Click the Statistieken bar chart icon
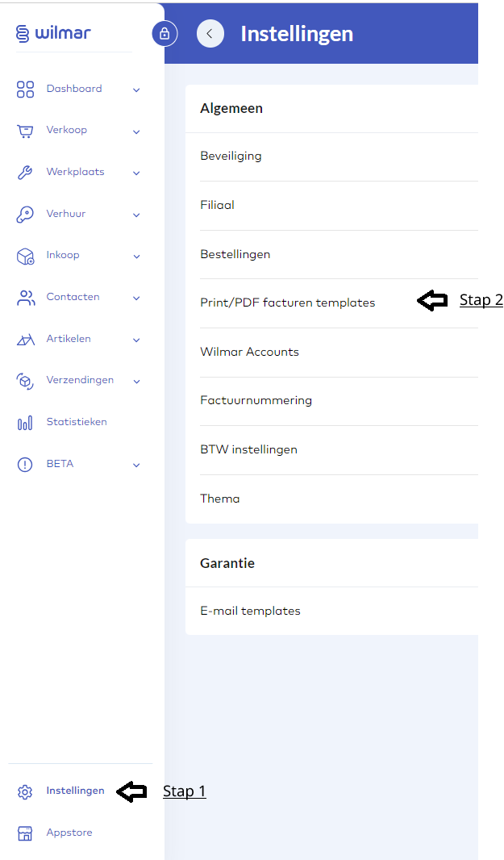The height and width of the screenshot is (860, 504). click(x=25, y=423)
